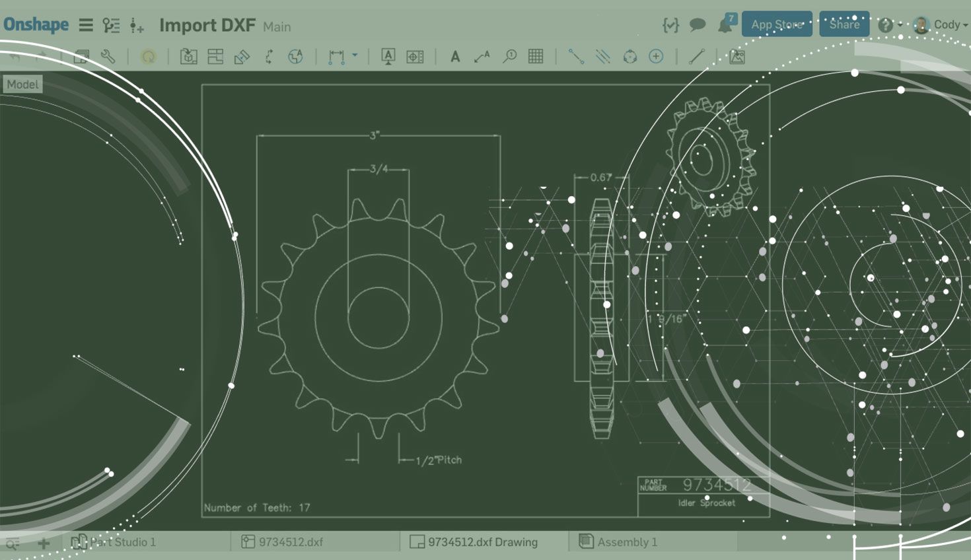Open the App Store
The height and width of the screenshot is (560, 971).
pyautogui.click(x=777, y=24)
